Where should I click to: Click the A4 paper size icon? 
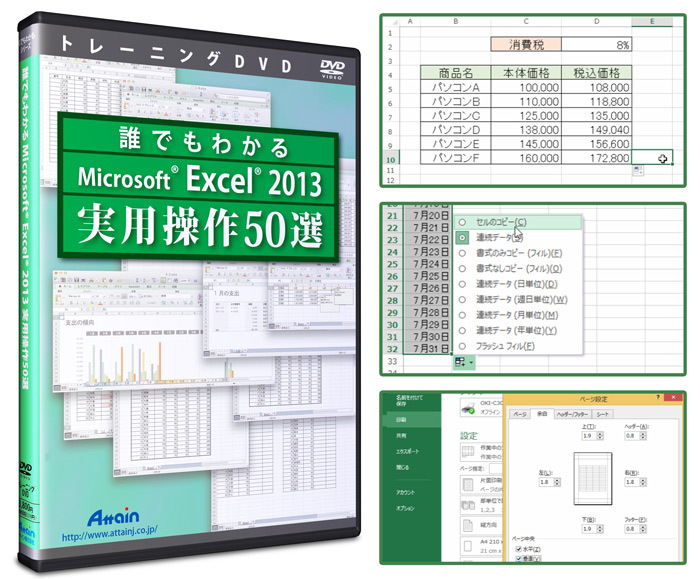coord(468,546)
